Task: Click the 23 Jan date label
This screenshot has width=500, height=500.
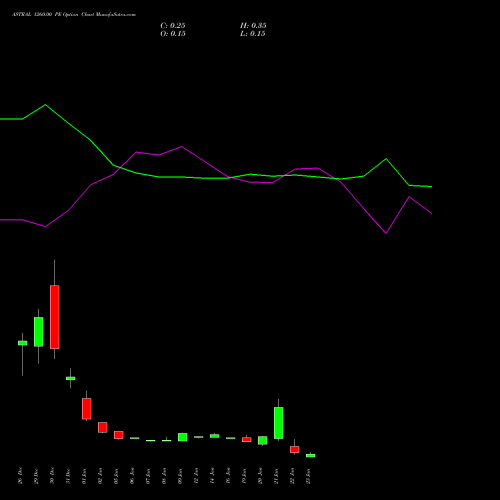Action: point(308,476)
